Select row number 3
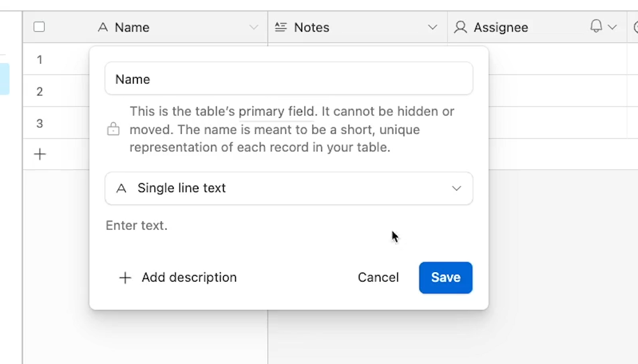This screenshot has width=638, height=364. pos(40,124)
